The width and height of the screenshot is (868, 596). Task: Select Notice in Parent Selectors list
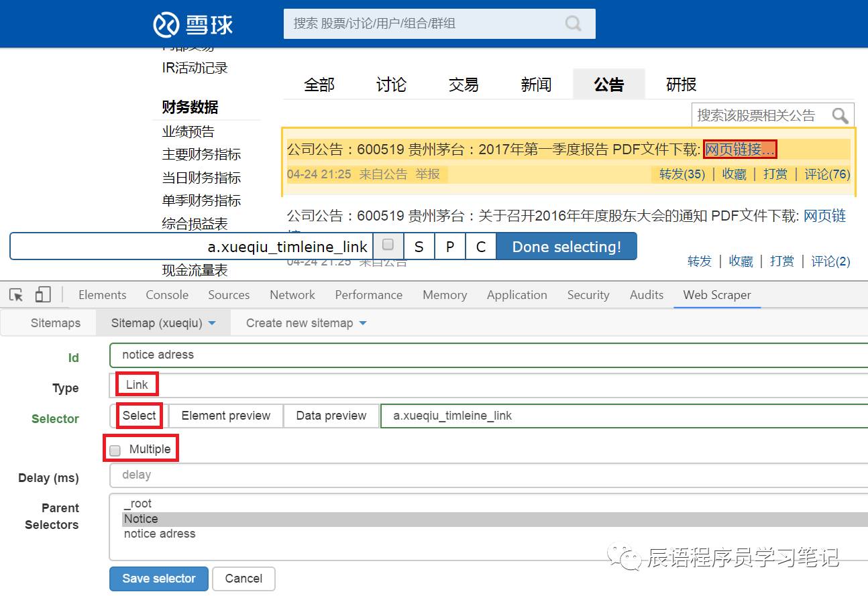point(495,519)
